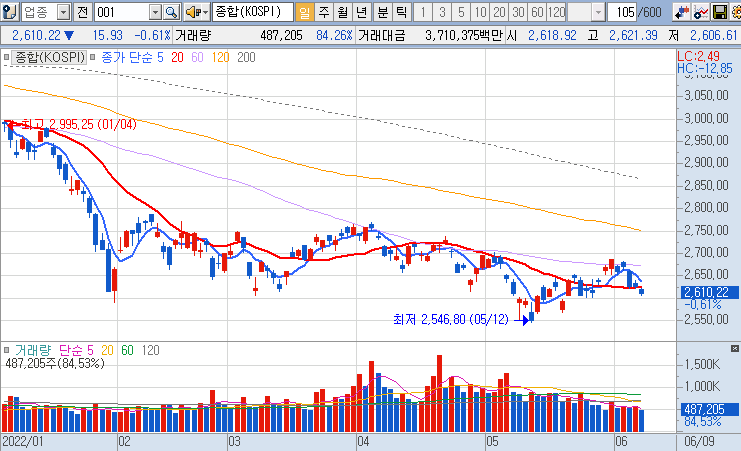Click the -0.61% change rate in header
Screen dimensions: 741x451
tap(152, 35)
